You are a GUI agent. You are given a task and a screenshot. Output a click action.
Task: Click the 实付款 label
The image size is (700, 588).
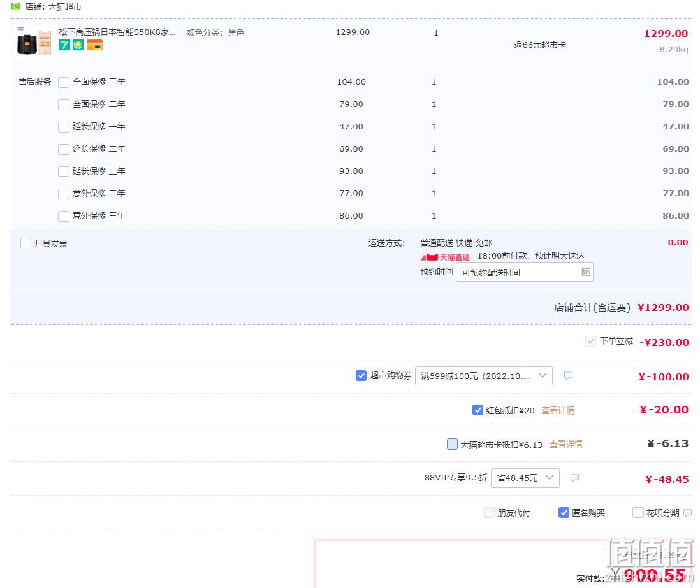click(x=590, y=578)
